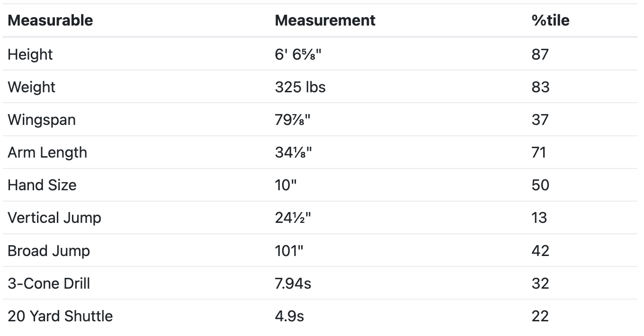Click the Hand Size percentile 50

[x=540, y=185]
